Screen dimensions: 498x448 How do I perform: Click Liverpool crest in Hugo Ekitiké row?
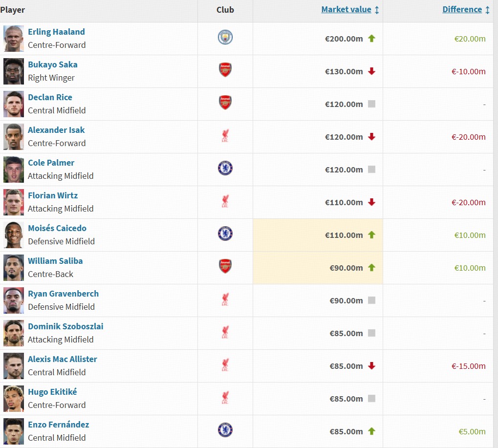pyautogui.click(x=225, y=398)
